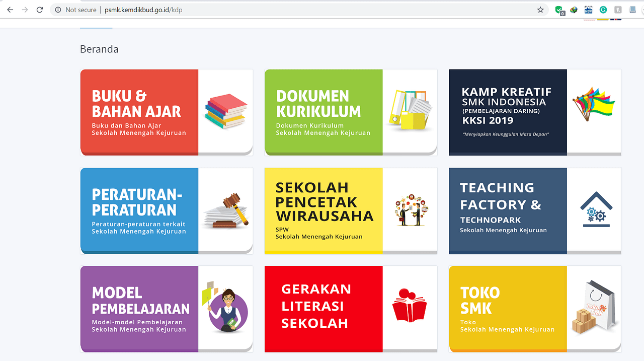Open the KKSI 2019 Kamp Kreatif card
The height and width of the screenshot is (361, 644).
pos(535,112)
